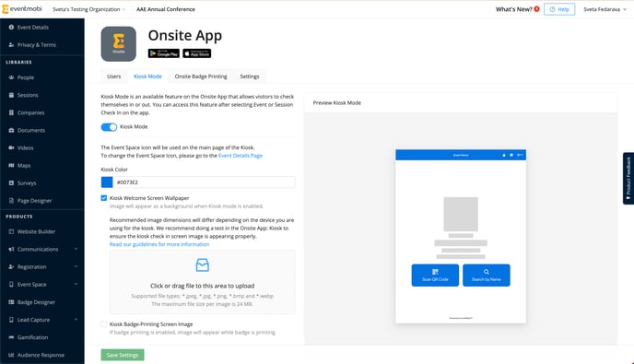The image size is (634, 364).
Task: Uncheck Kiosk Welcome Screen Wallpaper checkbox
Action: [x=104, y=198]
